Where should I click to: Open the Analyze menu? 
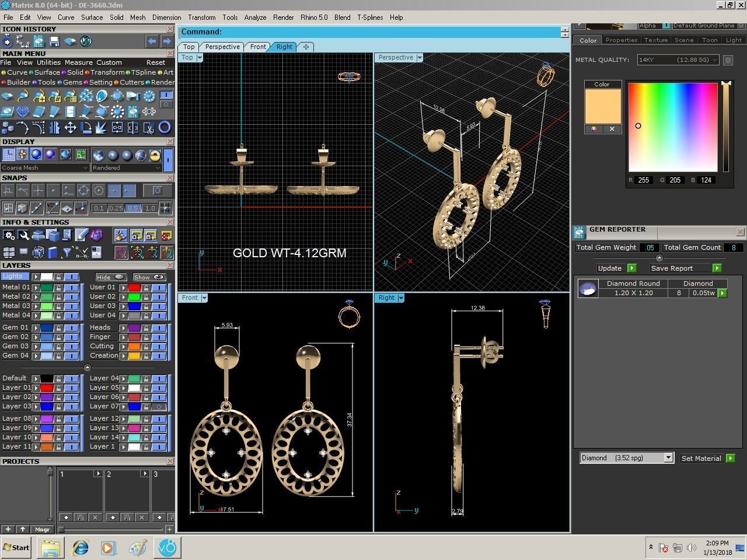(x=255, y=17)
